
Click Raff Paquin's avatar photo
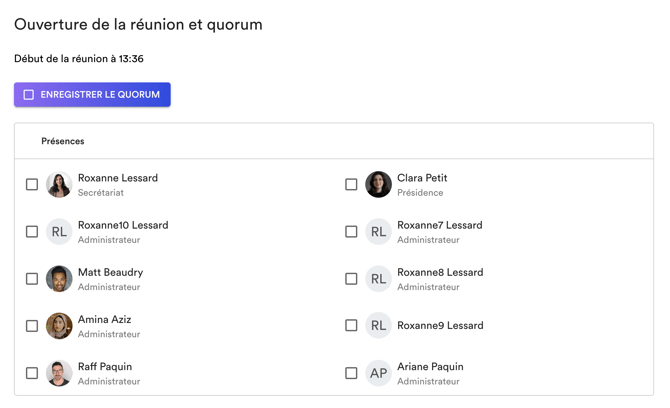tap(59, 373)
